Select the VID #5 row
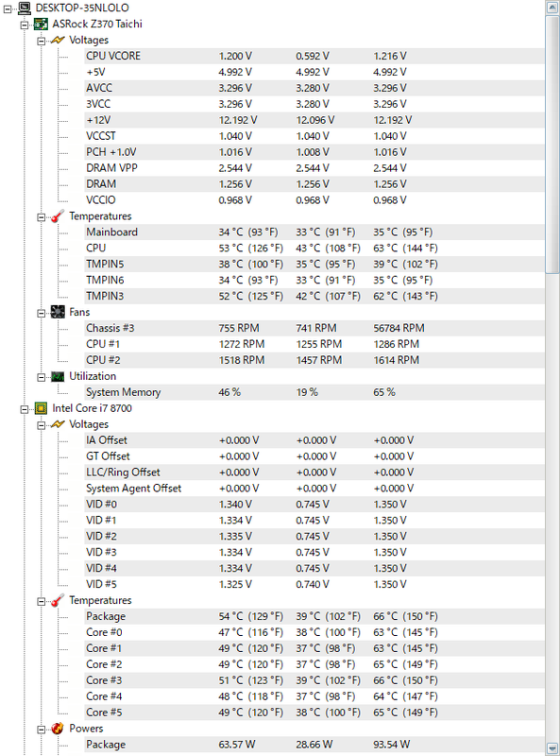 314,584
